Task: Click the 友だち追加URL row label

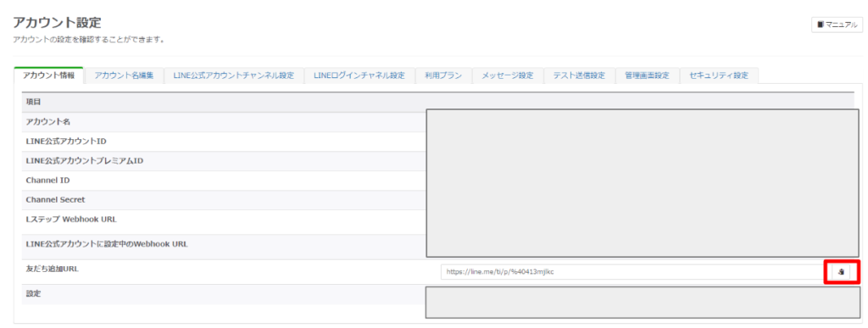Action: click(x=52, y=269)
